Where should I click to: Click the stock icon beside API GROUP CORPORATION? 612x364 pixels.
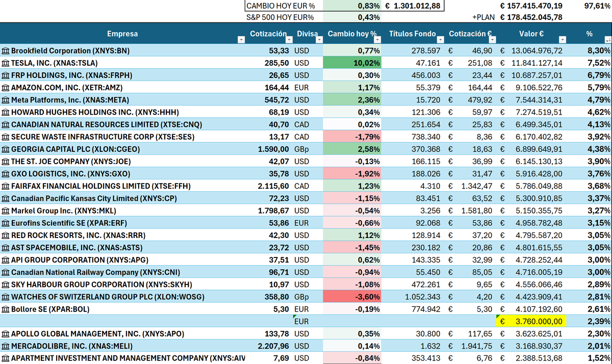click(x=6, y=260)
